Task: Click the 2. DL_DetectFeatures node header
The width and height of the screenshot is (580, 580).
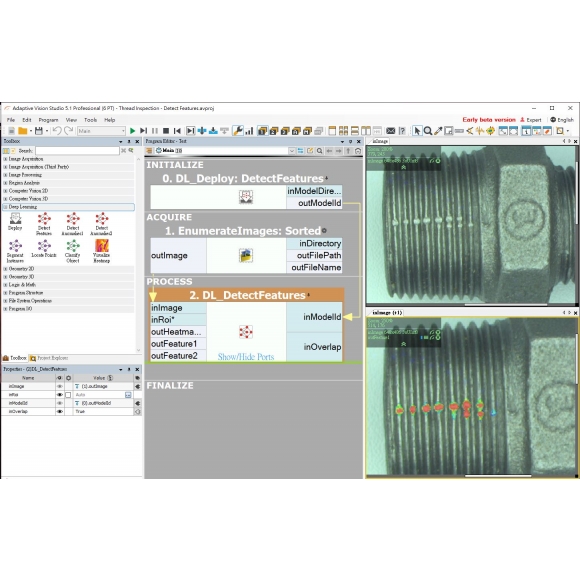Action: coord(247,295)
